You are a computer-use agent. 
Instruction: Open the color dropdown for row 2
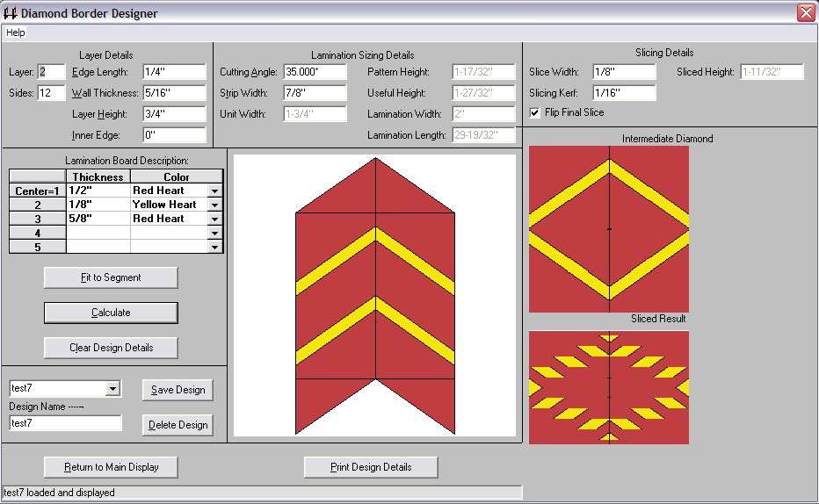tap(214, 205)
